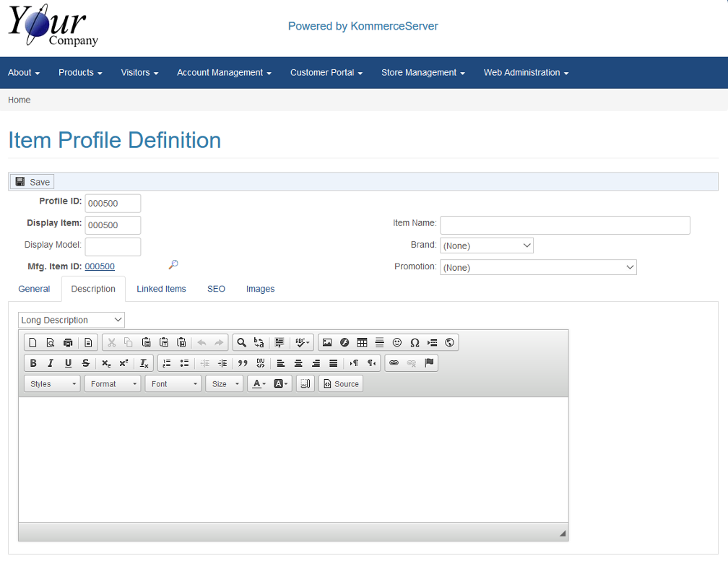Click the anchor flag icon

(x=429, y=363)
